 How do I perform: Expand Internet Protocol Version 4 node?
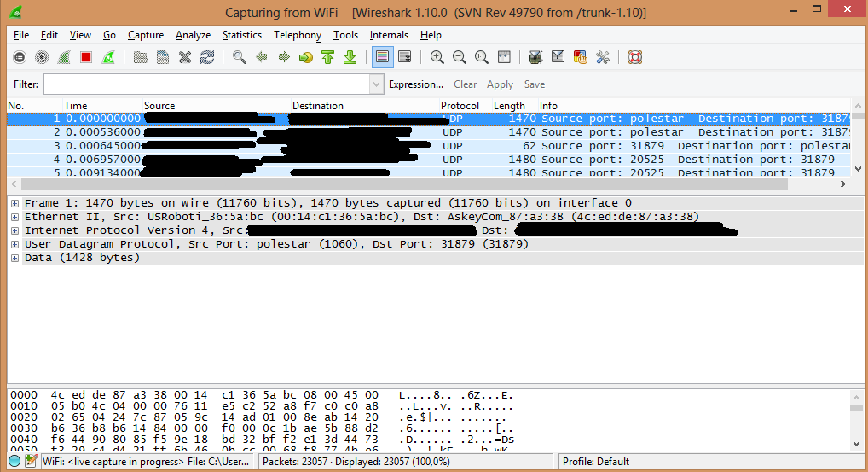click(15, 230)
